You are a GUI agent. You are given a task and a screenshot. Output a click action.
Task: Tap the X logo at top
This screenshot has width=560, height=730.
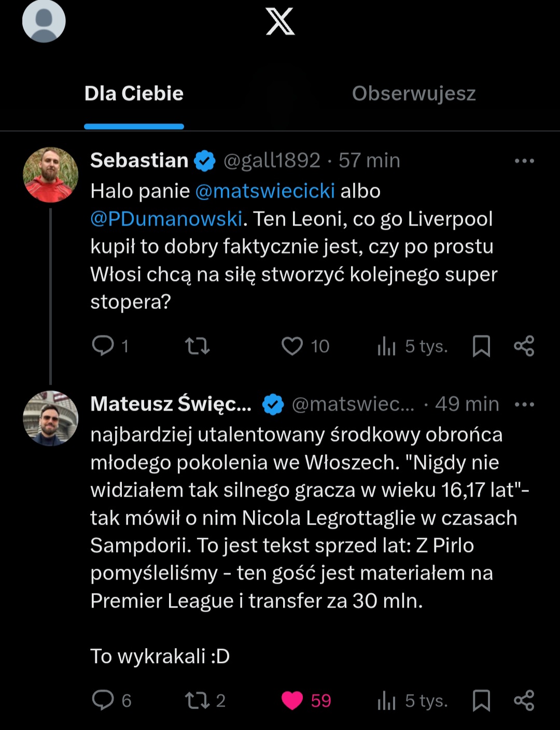point(280,22)
